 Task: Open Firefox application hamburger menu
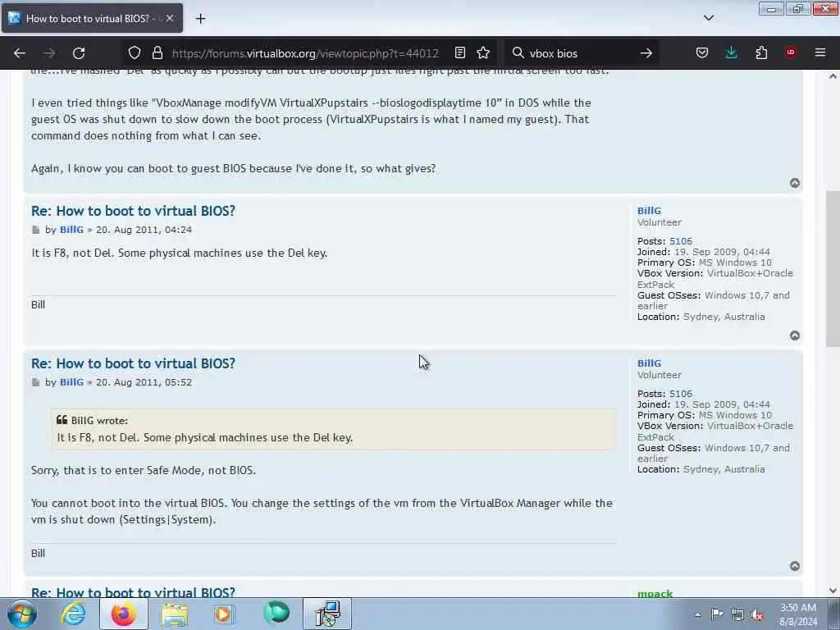[820, 52]
